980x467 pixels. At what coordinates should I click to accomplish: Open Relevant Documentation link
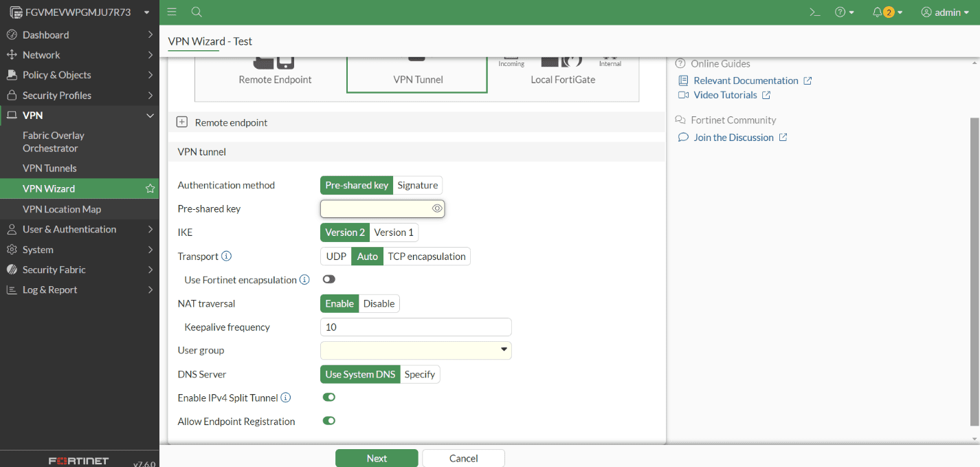[746, 80]
